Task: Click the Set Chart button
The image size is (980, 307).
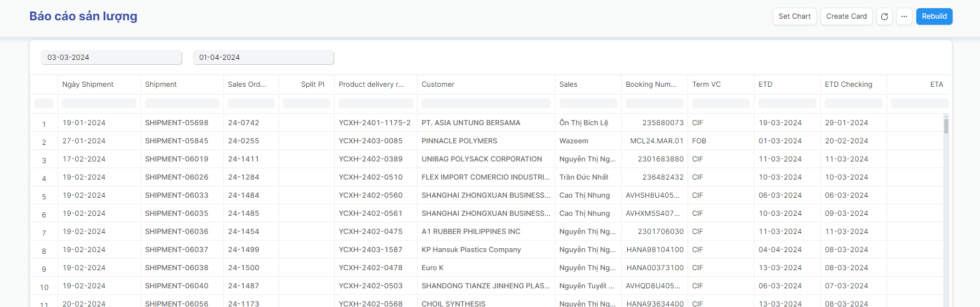Action: (794, 16)
